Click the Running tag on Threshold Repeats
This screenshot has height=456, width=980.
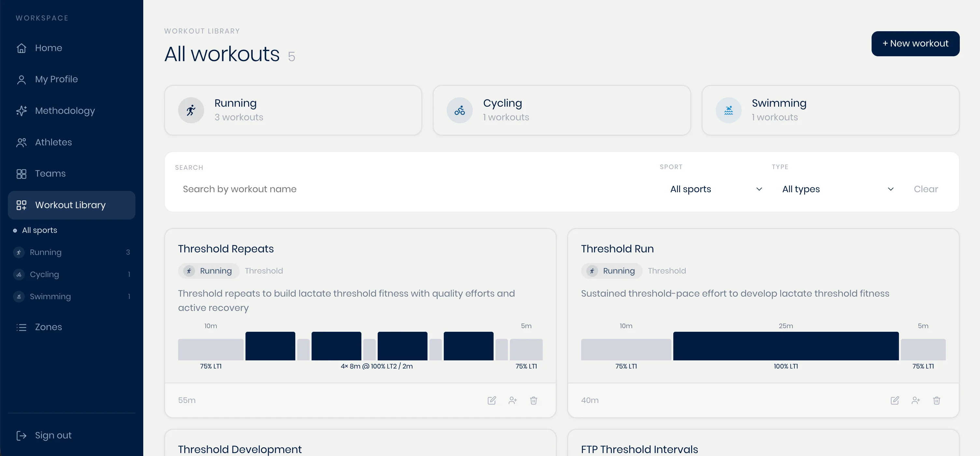(208, 271)
